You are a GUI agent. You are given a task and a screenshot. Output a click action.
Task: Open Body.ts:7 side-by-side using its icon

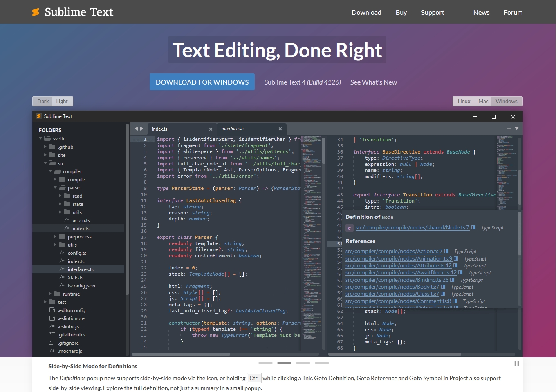coord(443,287)
